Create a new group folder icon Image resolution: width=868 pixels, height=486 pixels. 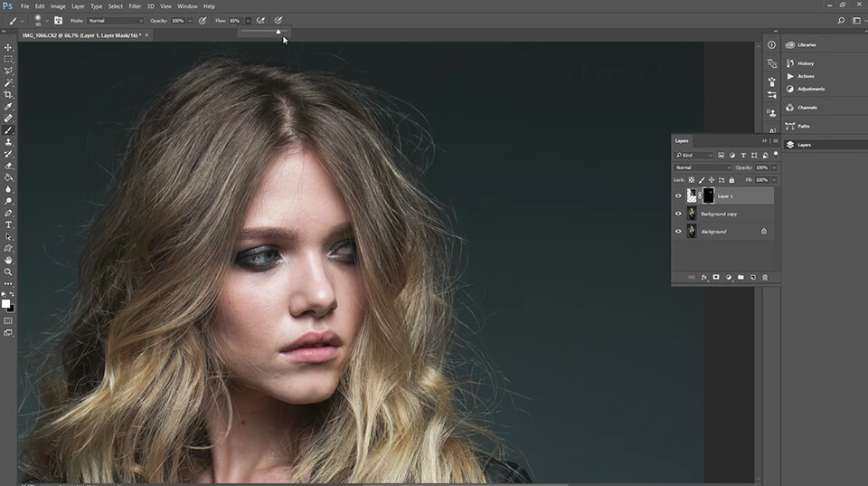pos(741,277)
